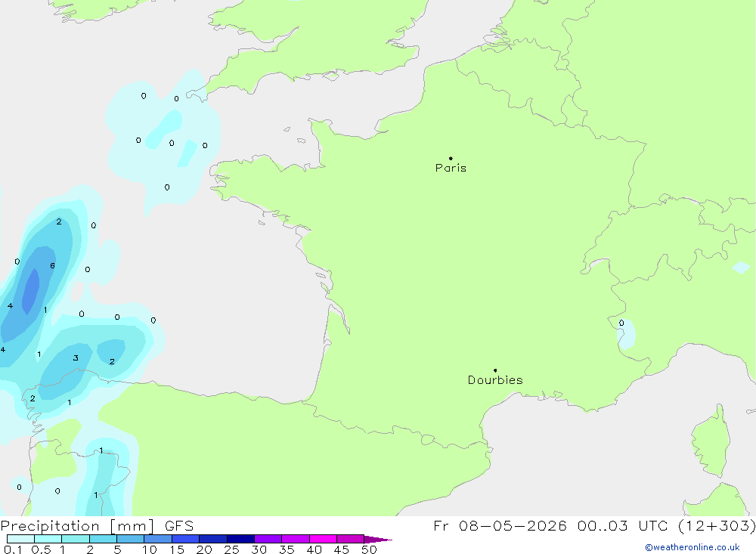
Task: Pick the 15–20 mm legend swatch
Action: (186, 539)
